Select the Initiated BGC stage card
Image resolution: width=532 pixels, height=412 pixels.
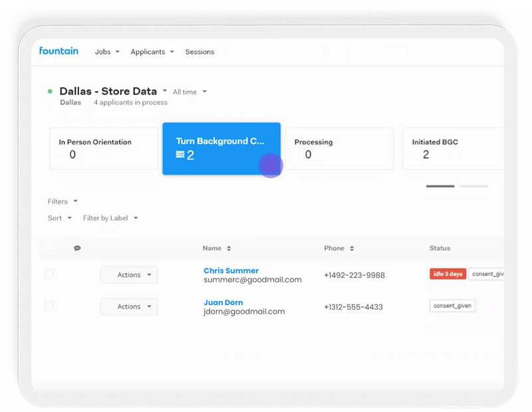tap(452, 149)
